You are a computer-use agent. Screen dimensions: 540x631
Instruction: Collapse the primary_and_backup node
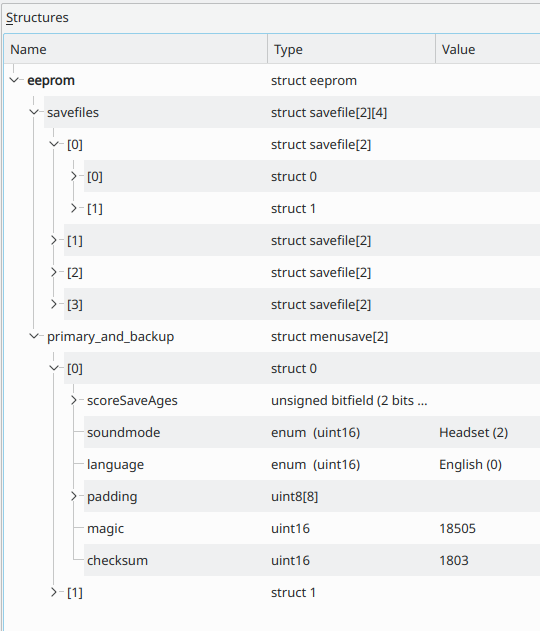[x=34, y=336]
